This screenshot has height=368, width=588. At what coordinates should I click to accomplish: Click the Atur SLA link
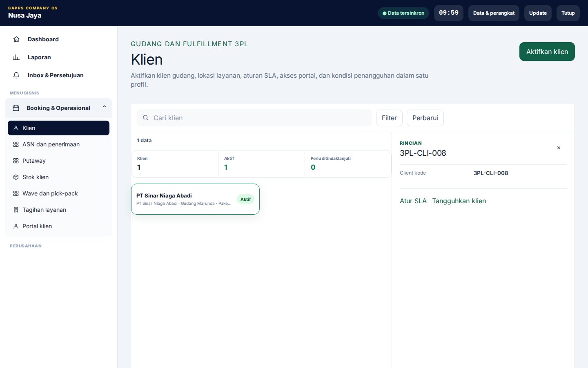413,201
